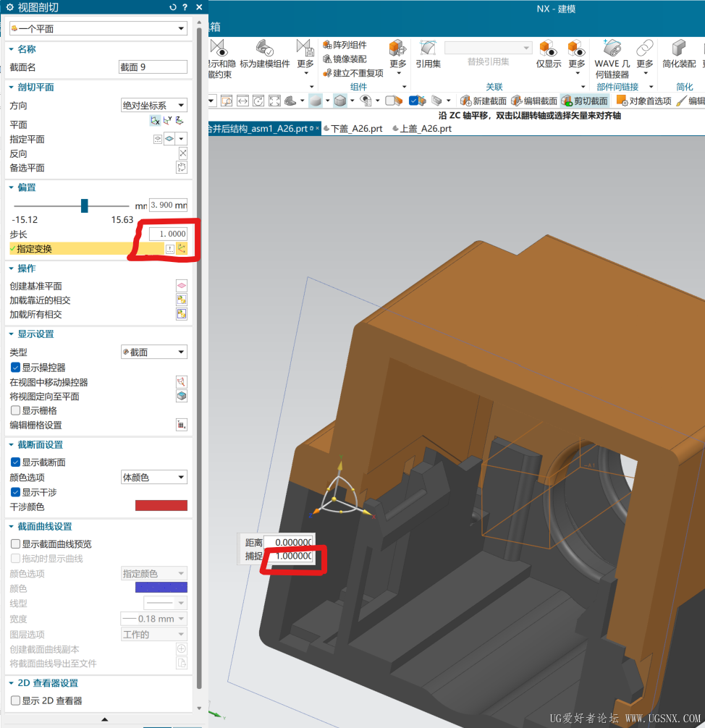Click the create datum plane icon

(x=182, y=286)
